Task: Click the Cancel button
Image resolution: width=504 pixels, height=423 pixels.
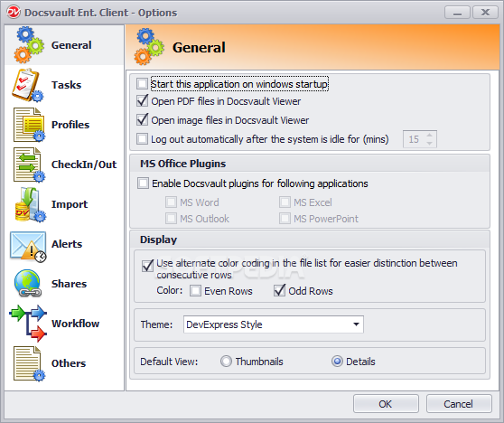Action: click(x=459, y=404)
